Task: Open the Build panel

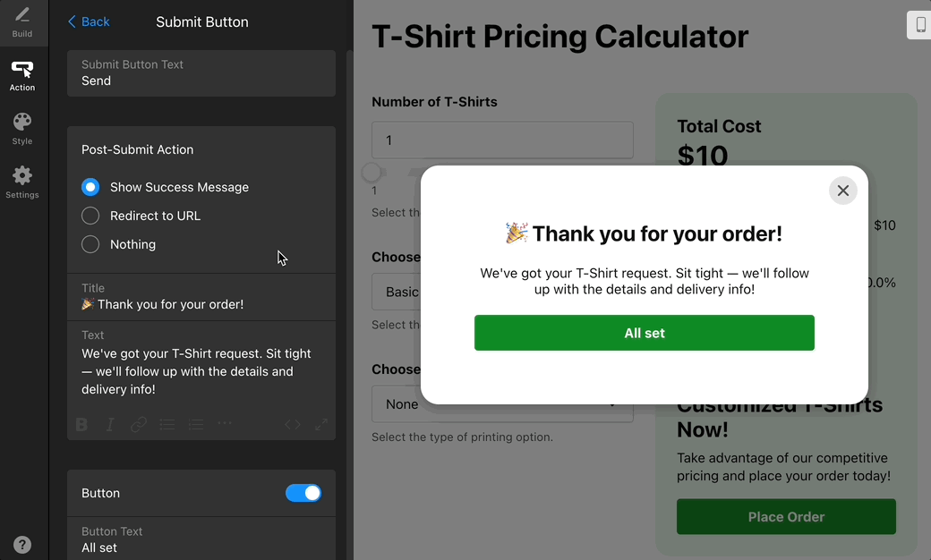Action: [x=22, y=22]
